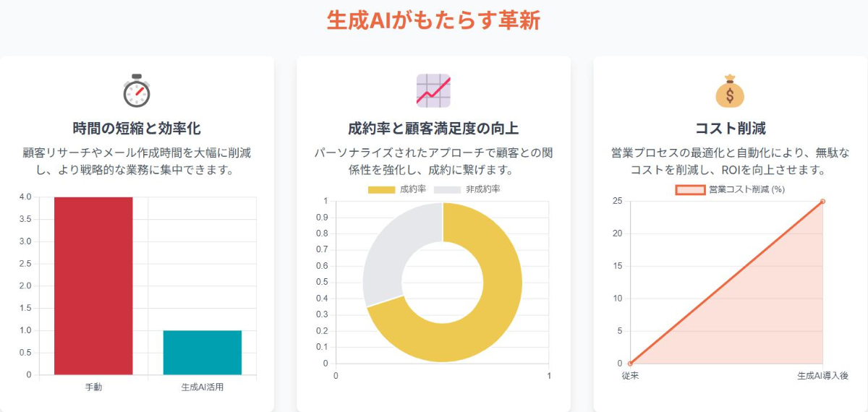Click the money bag icon
The height and width of the screenshot is (412, 868).
(x=730, y=91)
